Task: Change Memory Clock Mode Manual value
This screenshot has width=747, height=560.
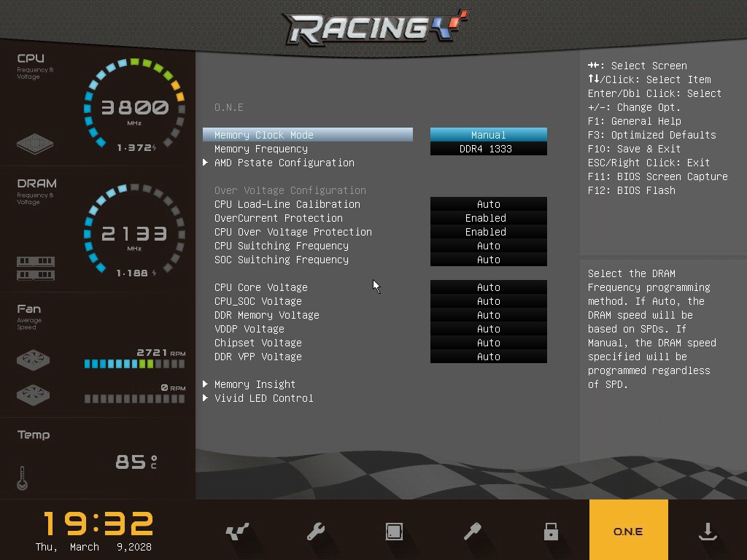Action: [x=488, y=135]
